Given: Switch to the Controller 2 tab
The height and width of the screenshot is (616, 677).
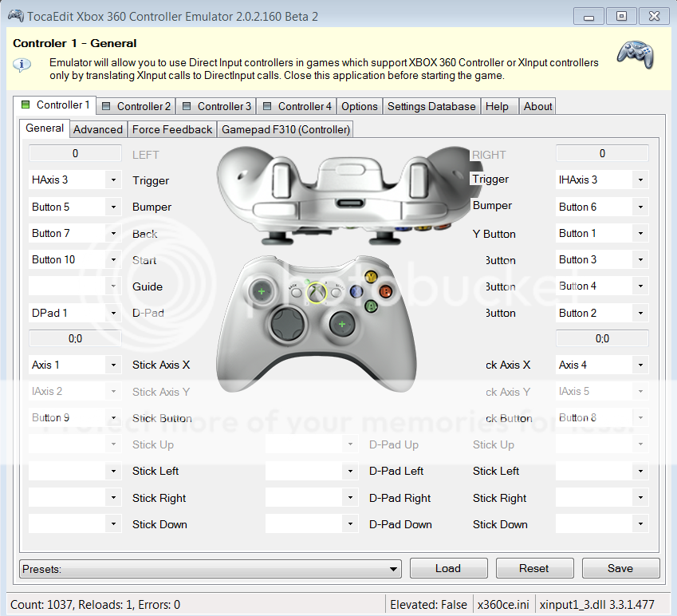Looking at the screenshot, I should (x=136, y=106).
